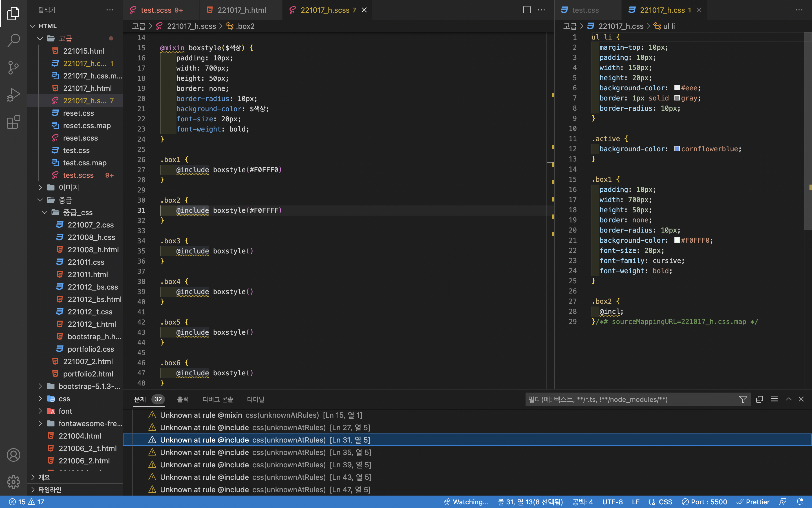Image resolution: width=812 pixels, height=508 pixels.
Task: Click the notifications bell in status bar
Action: (800, 502)
